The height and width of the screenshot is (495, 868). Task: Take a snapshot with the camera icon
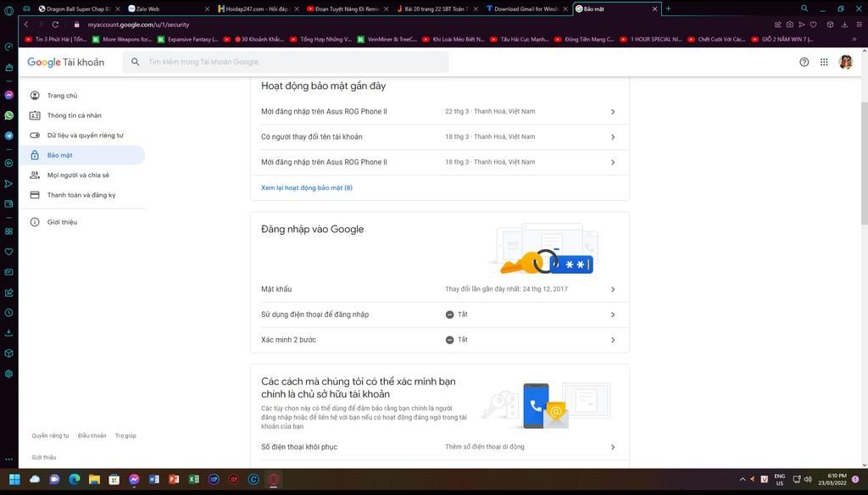(x=789, y=25)
